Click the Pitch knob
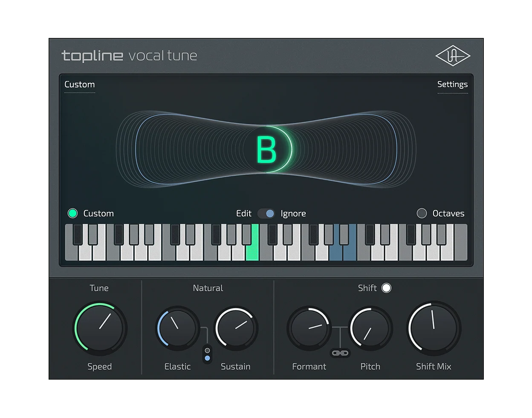 tap(370, 328)
